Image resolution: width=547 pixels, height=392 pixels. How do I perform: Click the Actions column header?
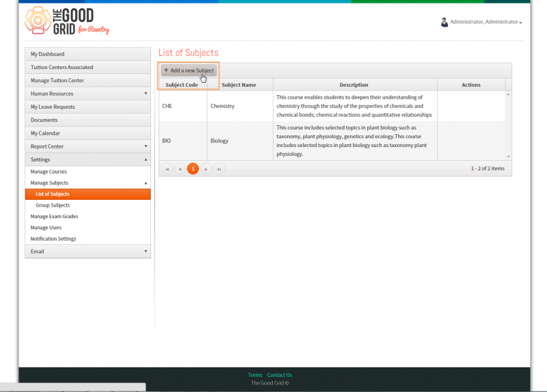tap(471, 85)
